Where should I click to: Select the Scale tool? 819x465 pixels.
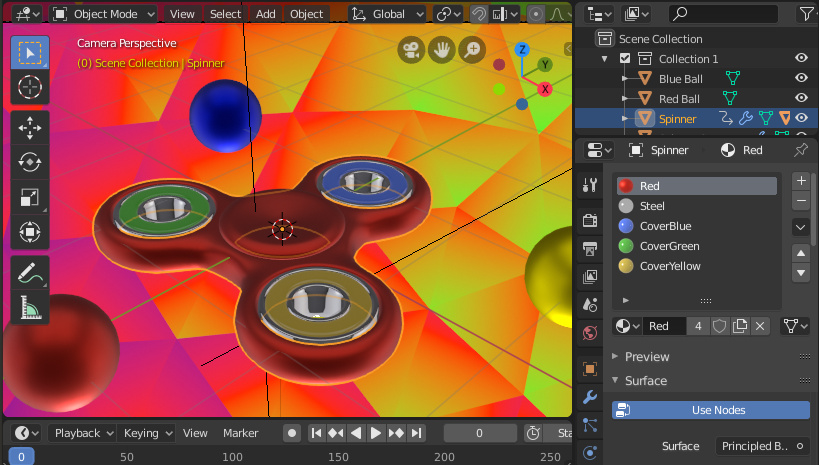(x=30, y=197)
